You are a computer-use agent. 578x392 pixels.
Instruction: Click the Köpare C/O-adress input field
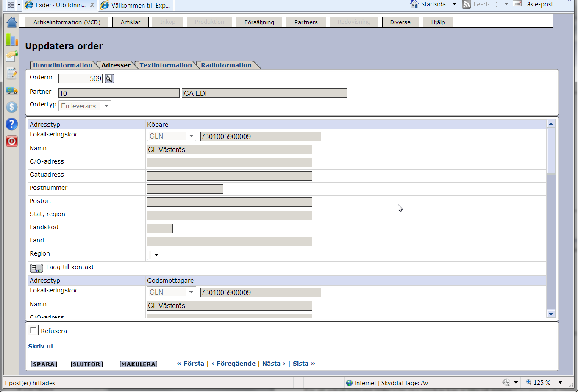[230, 163]
